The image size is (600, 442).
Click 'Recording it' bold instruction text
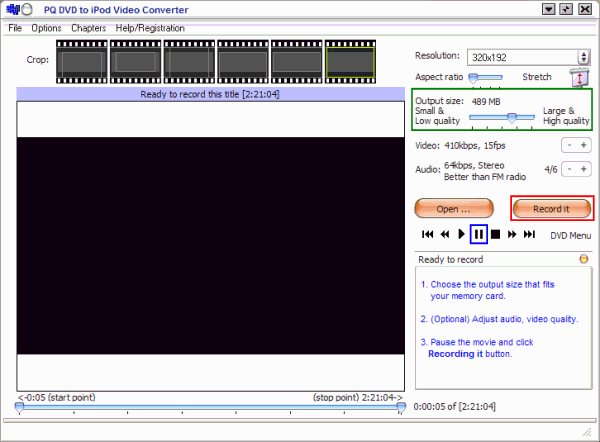click(x=455, y=354)
